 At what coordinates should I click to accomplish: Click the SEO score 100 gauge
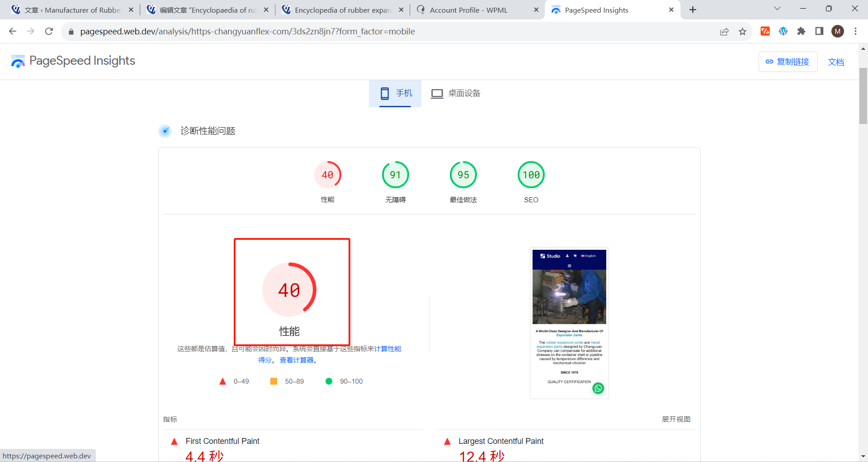coord(531,175)
